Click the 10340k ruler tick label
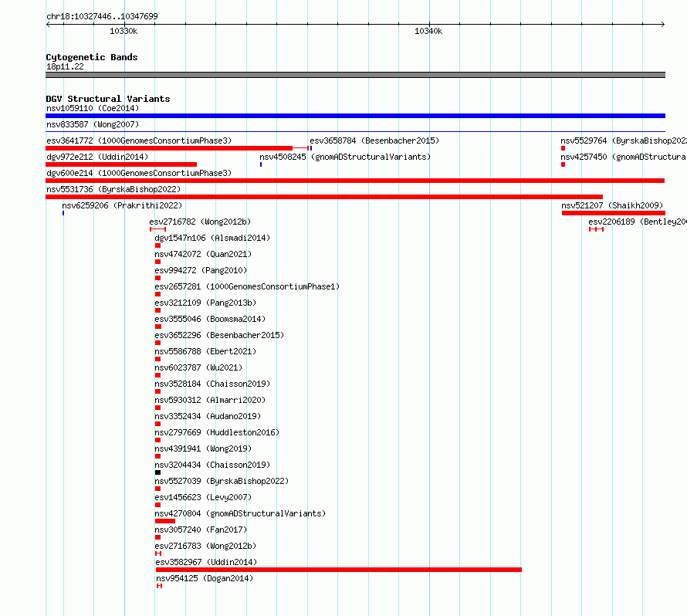The height and width of the screenshot is (616, 687). tap(428, 31)
